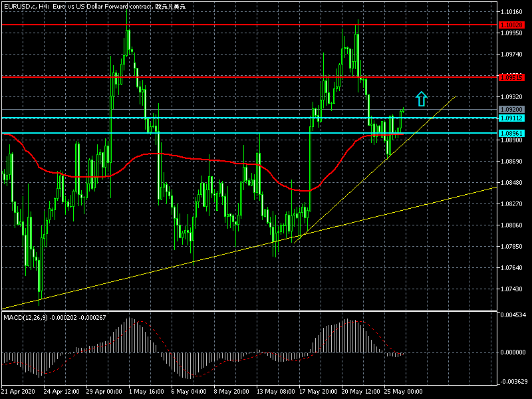Click the 1 May 16:00 time label
532x399 pixels.
146,391
